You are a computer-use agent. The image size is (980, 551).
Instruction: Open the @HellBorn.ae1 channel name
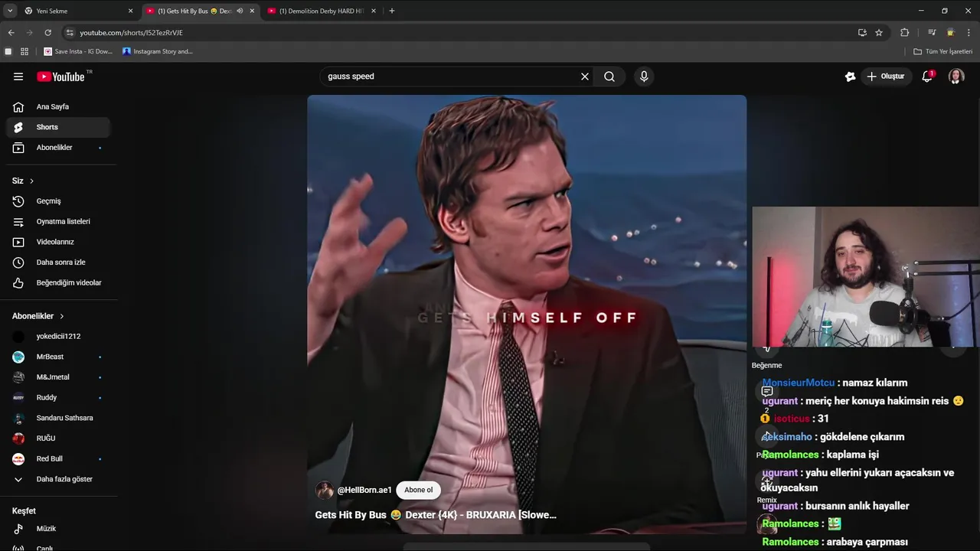tap(364, 491)
